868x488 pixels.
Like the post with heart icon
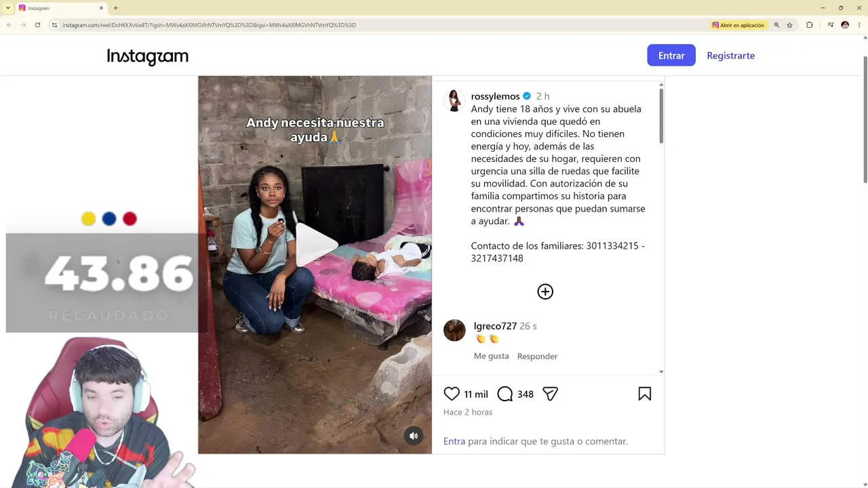click(x=452, y=394)
